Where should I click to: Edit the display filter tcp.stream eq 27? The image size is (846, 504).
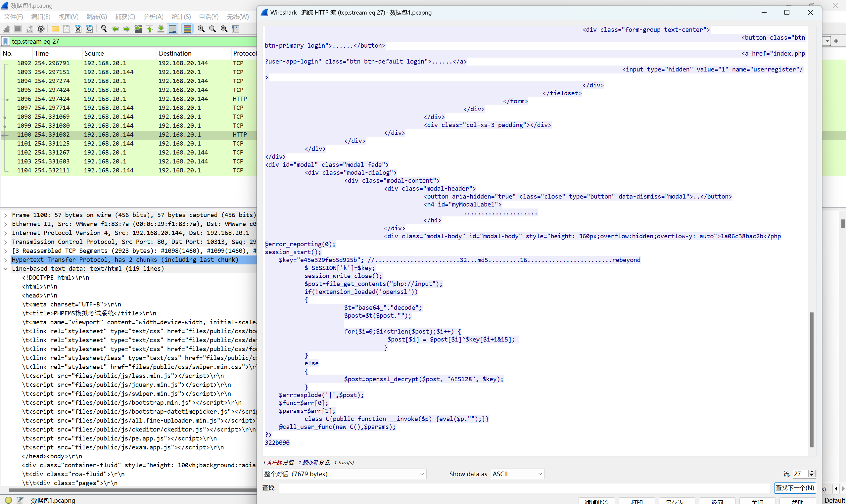click(132, 41)
